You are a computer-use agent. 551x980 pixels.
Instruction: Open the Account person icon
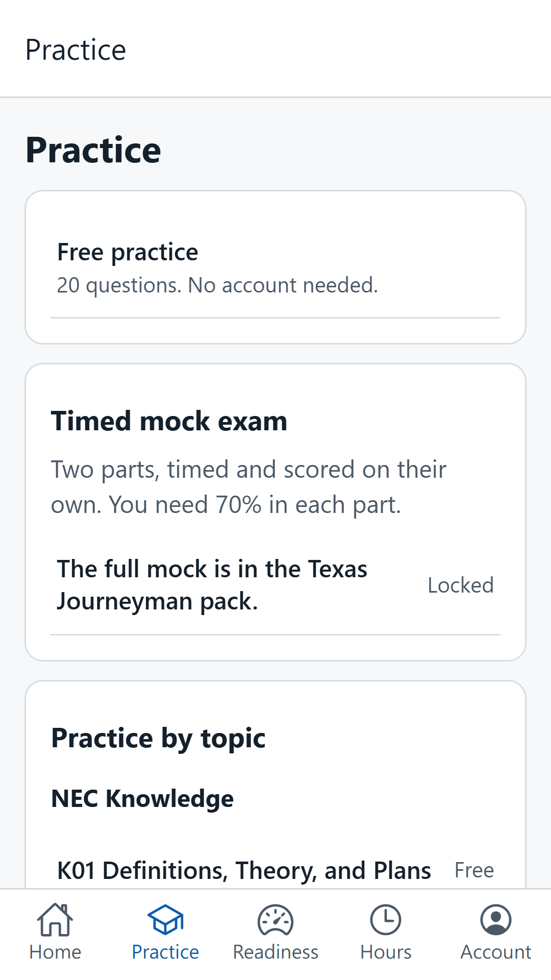point(496,920)
